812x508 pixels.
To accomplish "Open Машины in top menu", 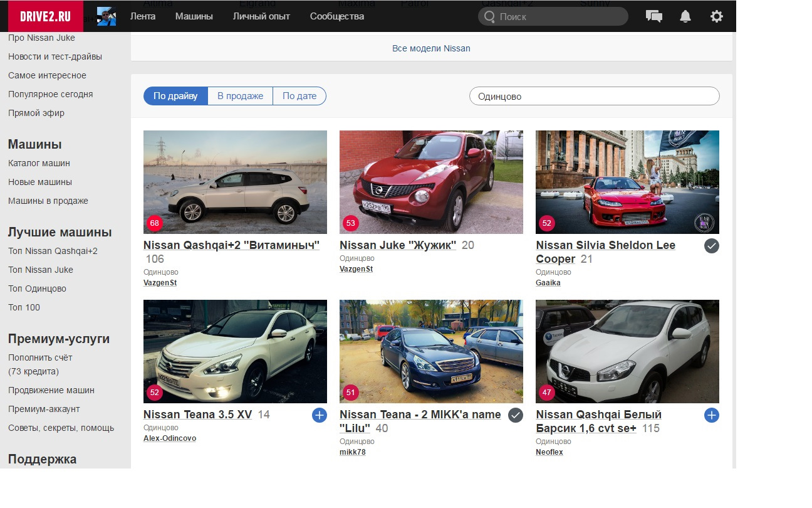I will [x=194, y=16].
